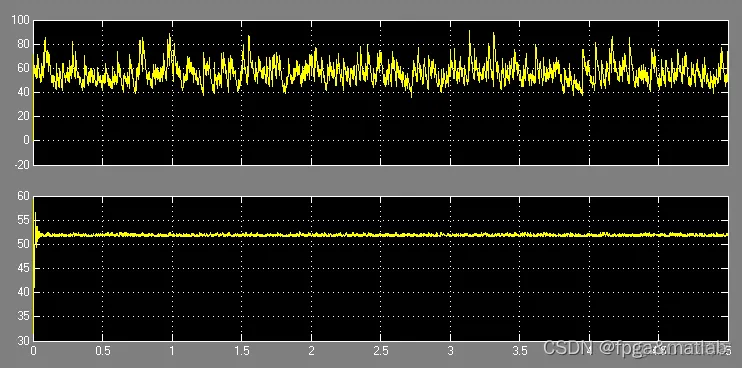Viewport: 742px width, 368px height.
Task: Click the 1.5 label on the time axis
Action: [242, 351]
